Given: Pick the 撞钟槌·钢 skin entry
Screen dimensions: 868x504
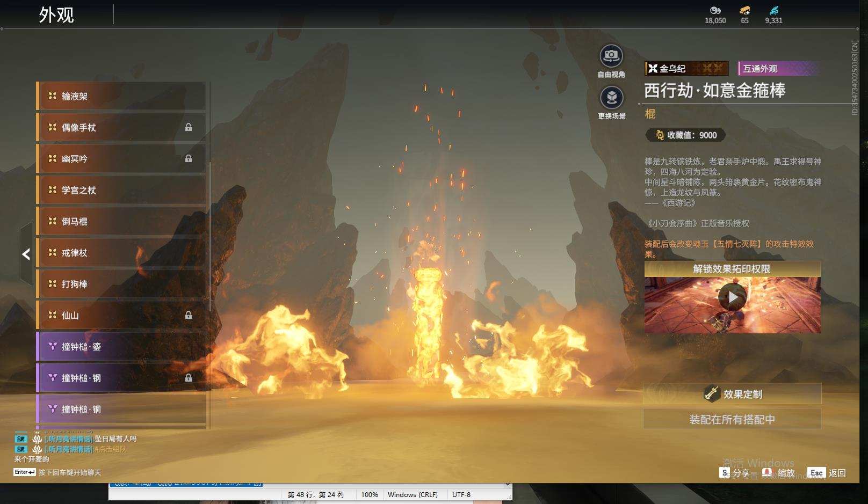Looking at the screenshot, I should (x=121, y=378).
